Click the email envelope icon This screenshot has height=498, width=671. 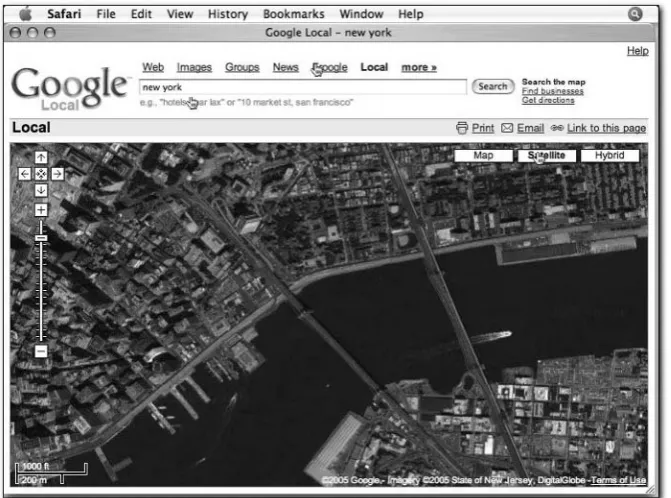[x=507, y=128]
